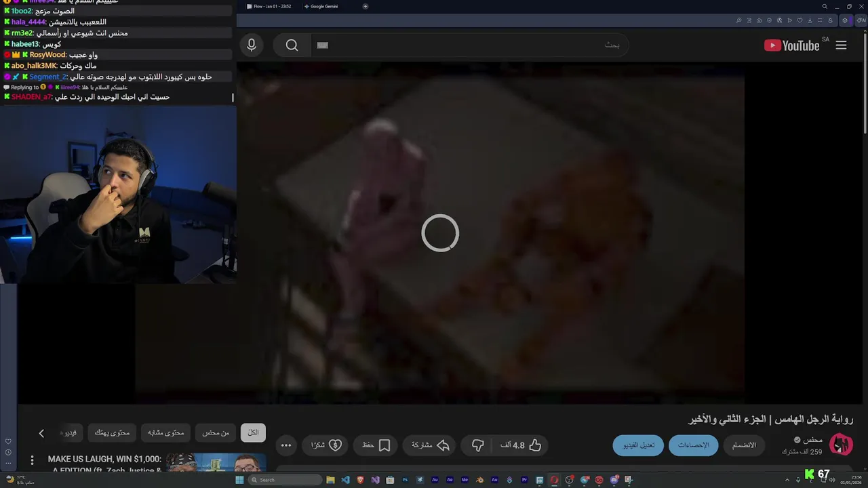Click the camera snapshot icon in browser toolbar
Image resolution: width=868 pixels, height=488 pixels.
point(759,20)
